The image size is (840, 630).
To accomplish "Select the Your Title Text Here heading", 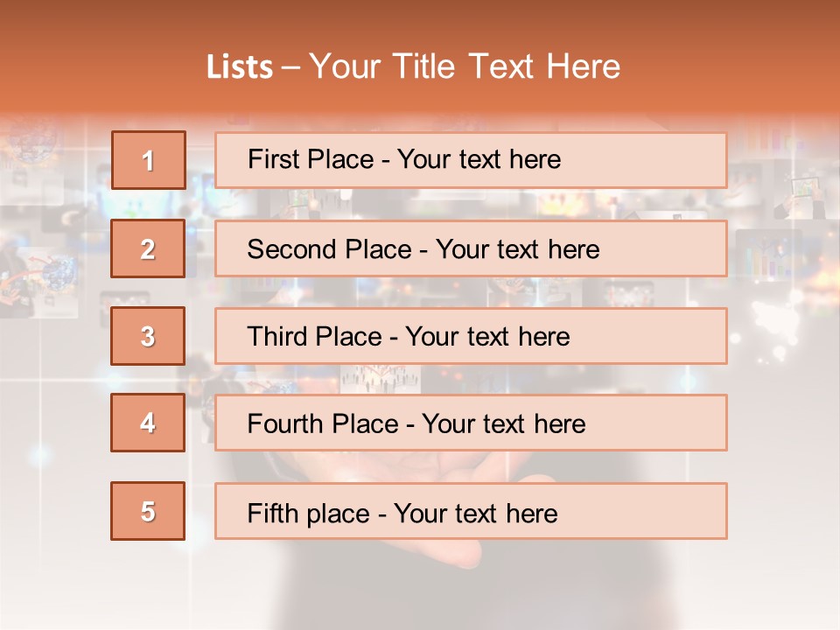I will 465,66.
